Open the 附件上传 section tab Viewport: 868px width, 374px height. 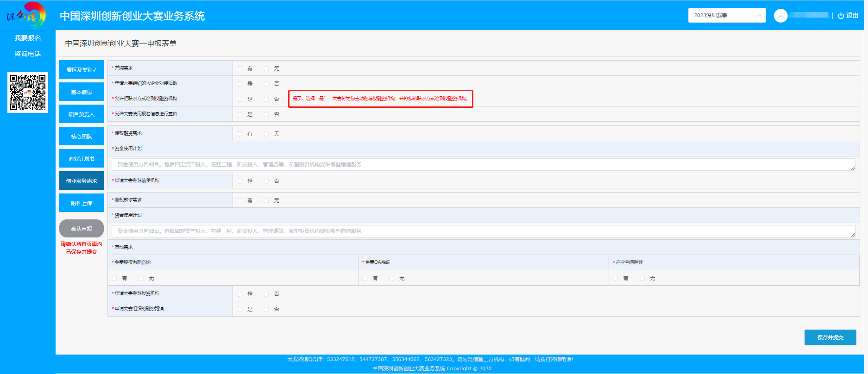coord(82,203)
